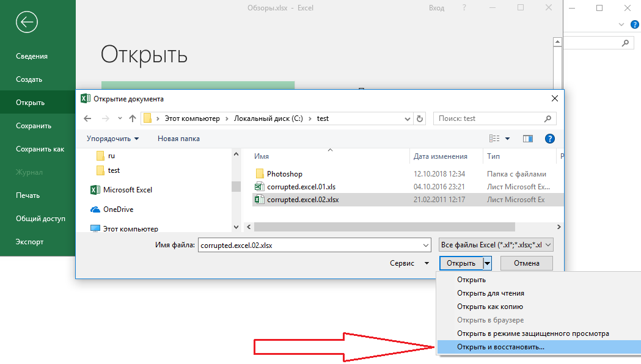Open the file type filter dropdown

point(496,245)
